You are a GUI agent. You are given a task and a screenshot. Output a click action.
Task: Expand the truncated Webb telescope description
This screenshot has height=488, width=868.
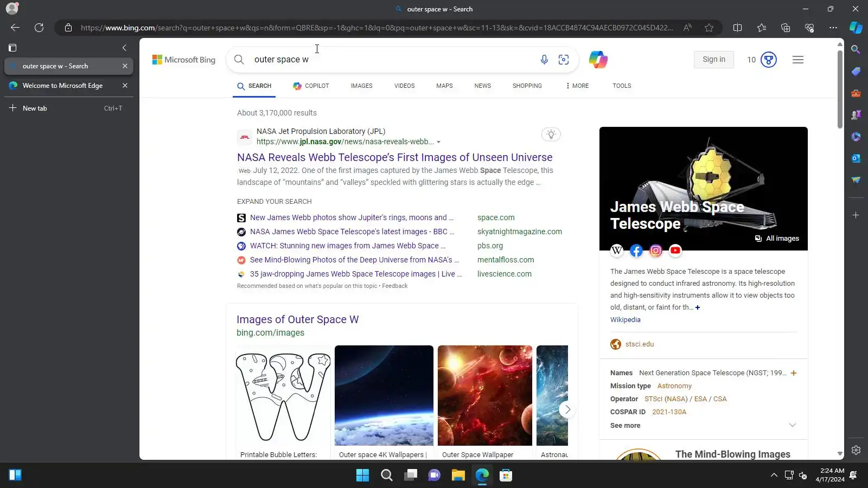click(698, 307)
